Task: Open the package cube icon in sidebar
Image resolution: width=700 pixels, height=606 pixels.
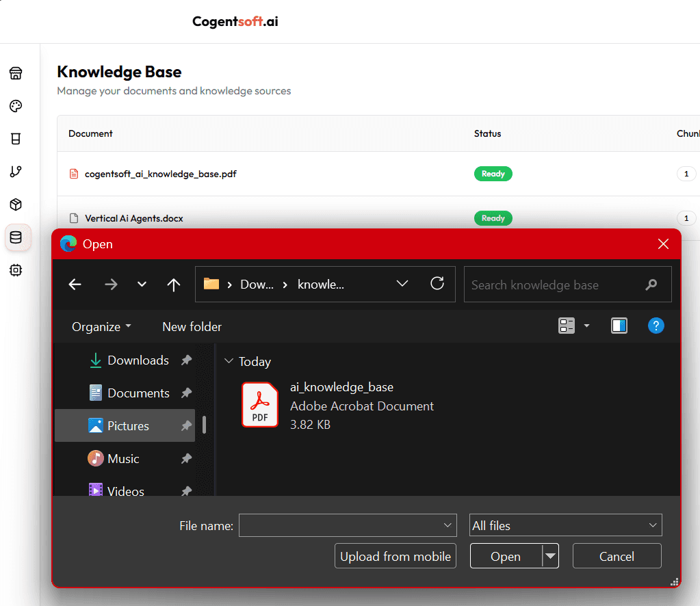Action: tap(16, 205)
